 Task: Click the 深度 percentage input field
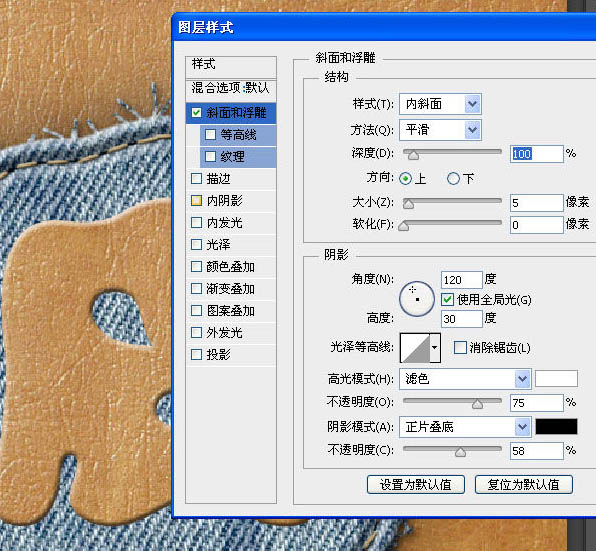point(536,154)
